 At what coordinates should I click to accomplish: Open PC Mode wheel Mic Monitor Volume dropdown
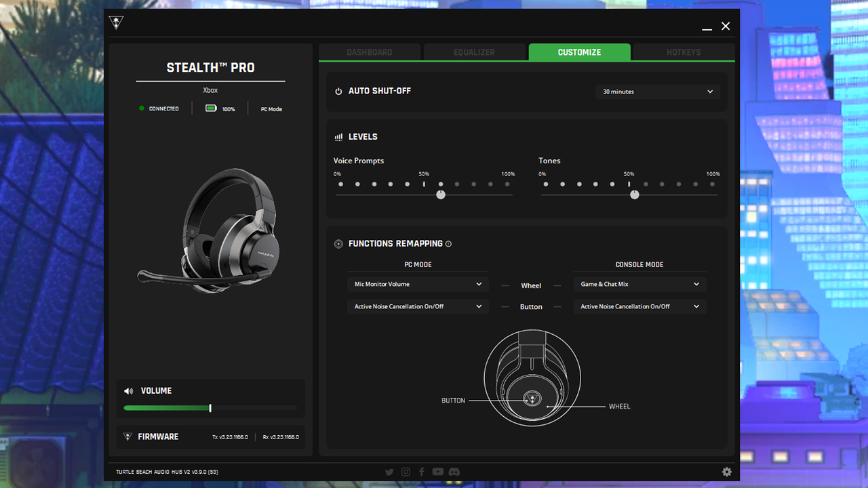pos(418,285)
